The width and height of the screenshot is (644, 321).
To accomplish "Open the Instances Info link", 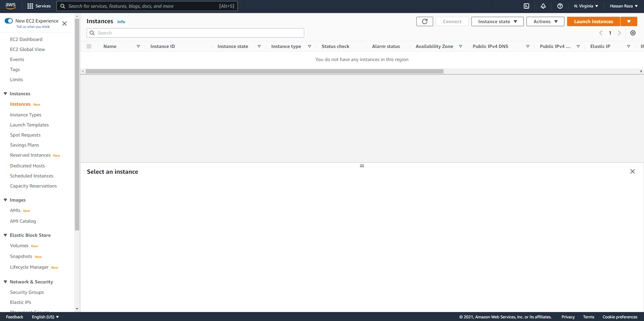I will [x=121, y=22].
